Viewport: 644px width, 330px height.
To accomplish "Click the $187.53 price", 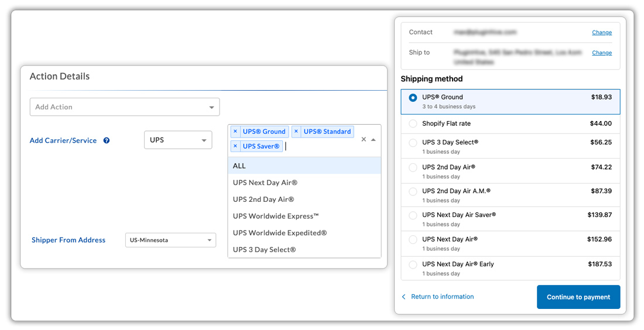I will tap(600, 264).
